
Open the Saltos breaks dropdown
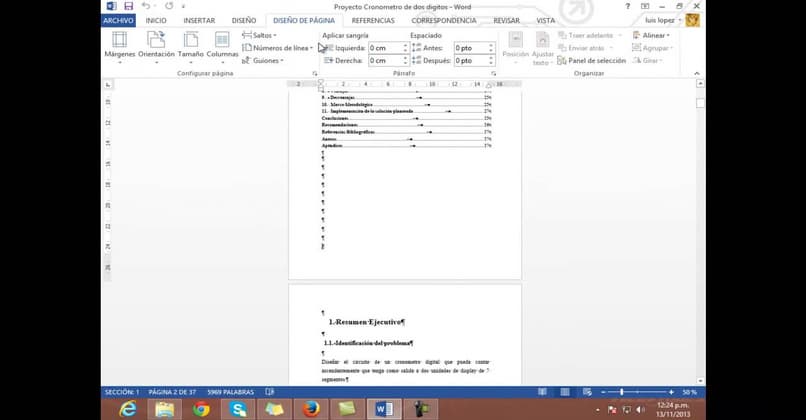260,35
